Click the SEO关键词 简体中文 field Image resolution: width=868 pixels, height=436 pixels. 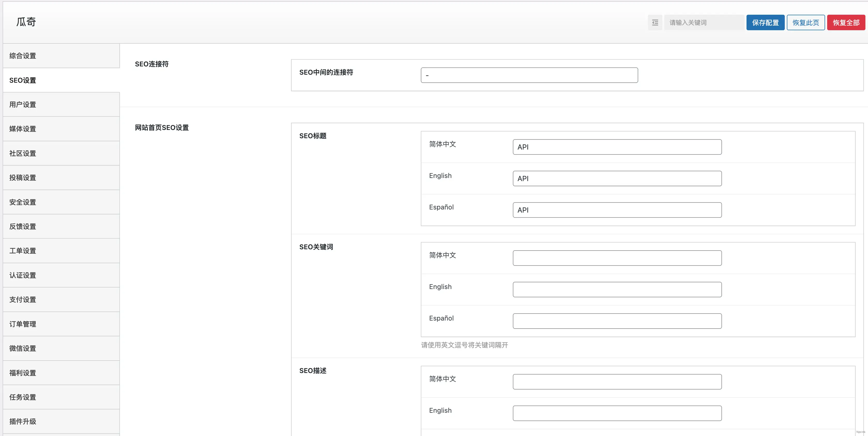click(x=617, y=258)
